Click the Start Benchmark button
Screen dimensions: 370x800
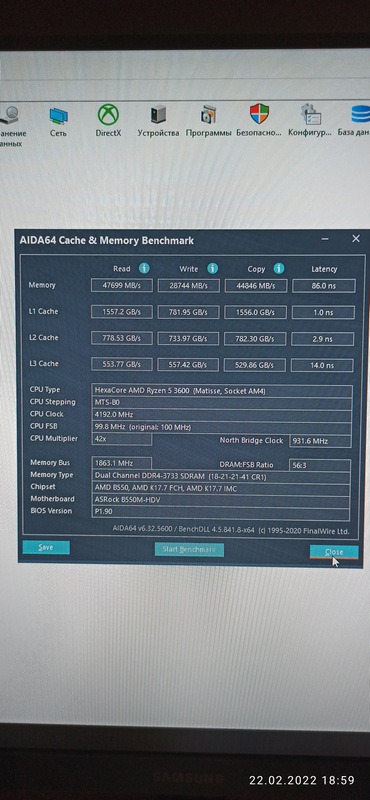[x=189, y=549]
